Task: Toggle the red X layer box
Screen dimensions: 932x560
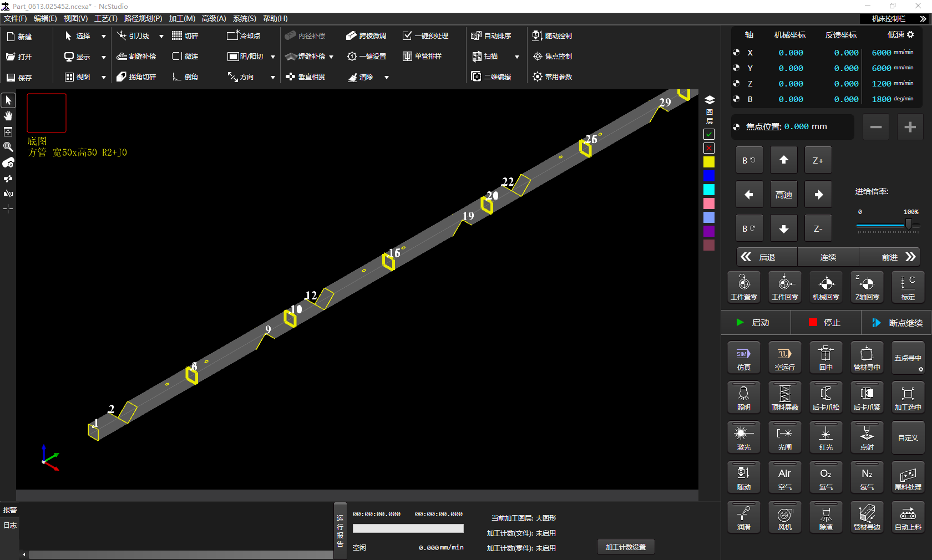Action: pos(709,148)
